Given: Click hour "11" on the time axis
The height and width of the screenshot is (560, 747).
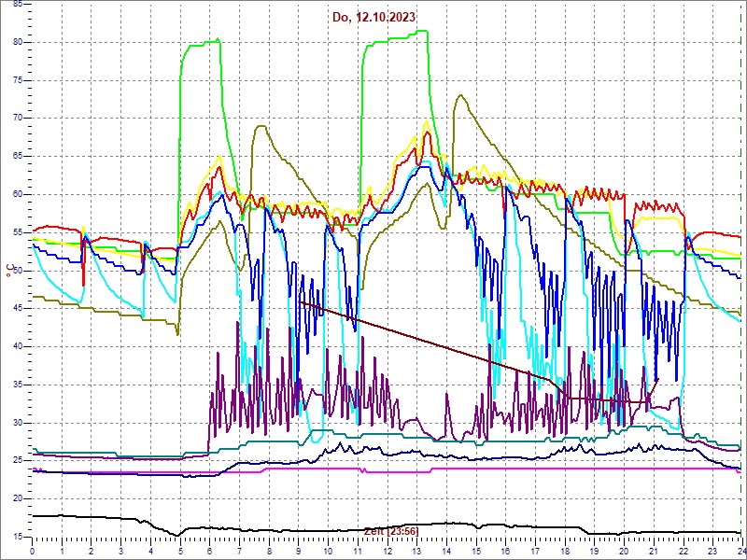Looking at the screenshot, I should pos(358,551).
